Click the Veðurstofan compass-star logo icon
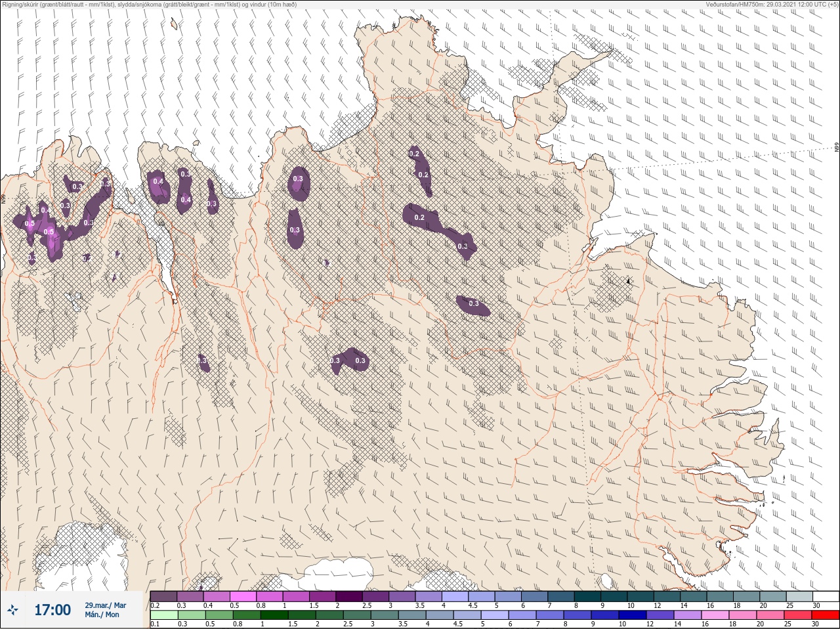Viewport: 840px width, 629px height. (14, 610)
